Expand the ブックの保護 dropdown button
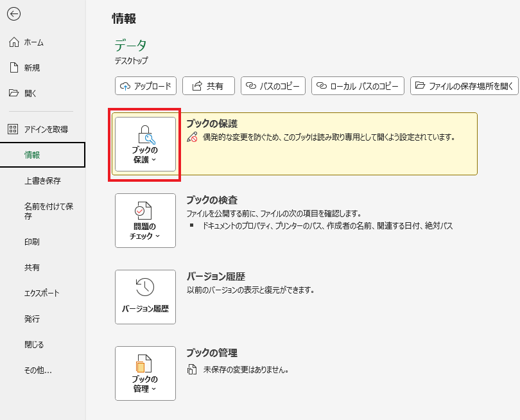Image resolution: width=520 pixels, height=420 pixels. tap(145, 144)
